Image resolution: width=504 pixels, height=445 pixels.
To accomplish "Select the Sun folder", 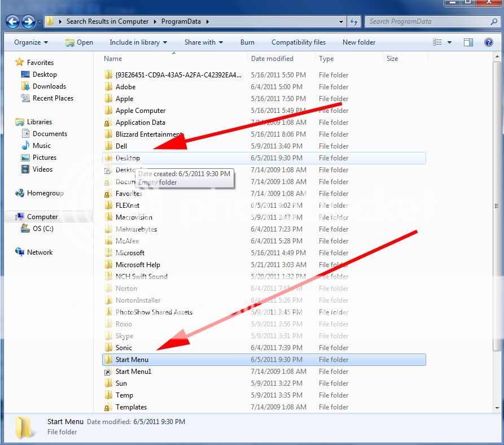I will pyautogui.click(x=121, y=383).
